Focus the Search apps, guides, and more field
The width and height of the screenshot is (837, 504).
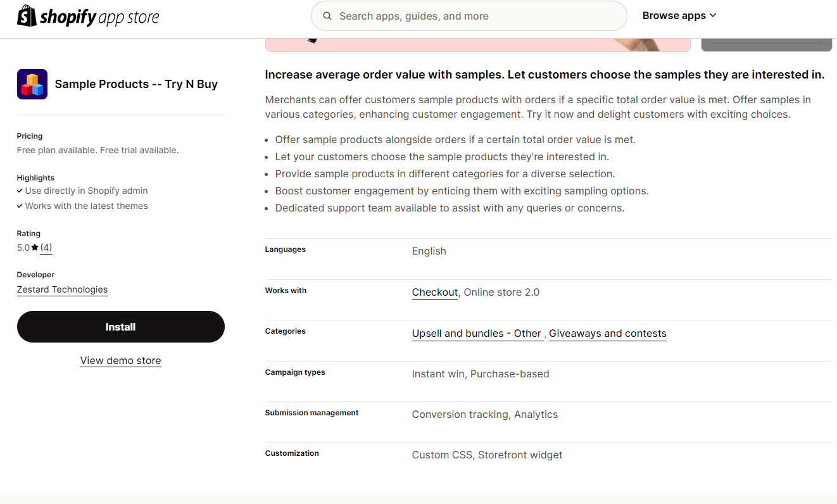point(469,16)
